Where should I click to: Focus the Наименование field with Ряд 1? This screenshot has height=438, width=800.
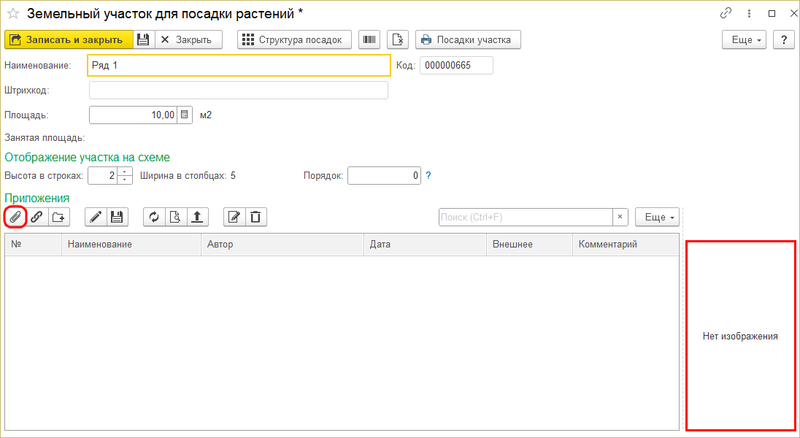pos(239,65)
